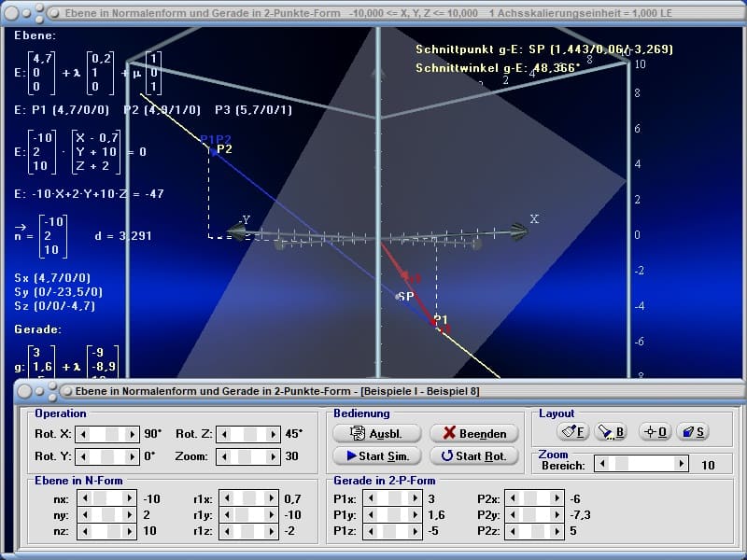Start the simulation with Start Sim.
This screenshot has height=560, width=747.
pos(377,455)
